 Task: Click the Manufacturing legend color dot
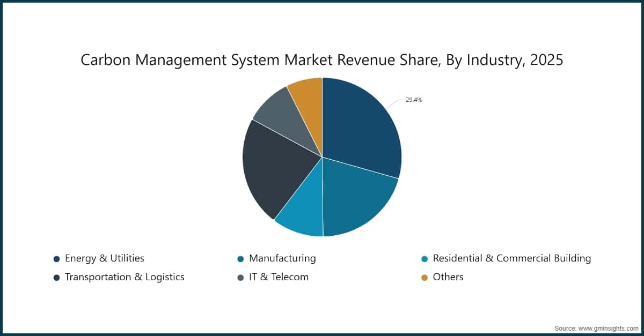(x=240, y=259)
